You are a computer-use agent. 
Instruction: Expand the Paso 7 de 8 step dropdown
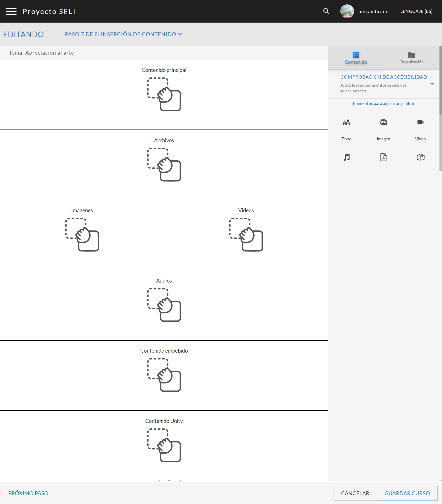point(124,34)
